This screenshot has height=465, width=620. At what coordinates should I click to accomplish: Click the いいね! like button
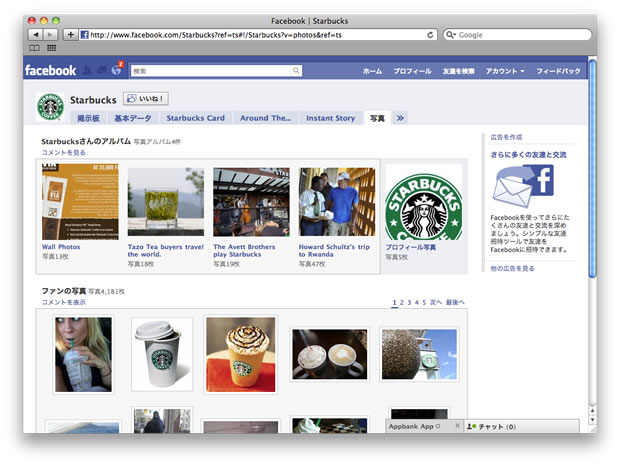tap(146, 98)
